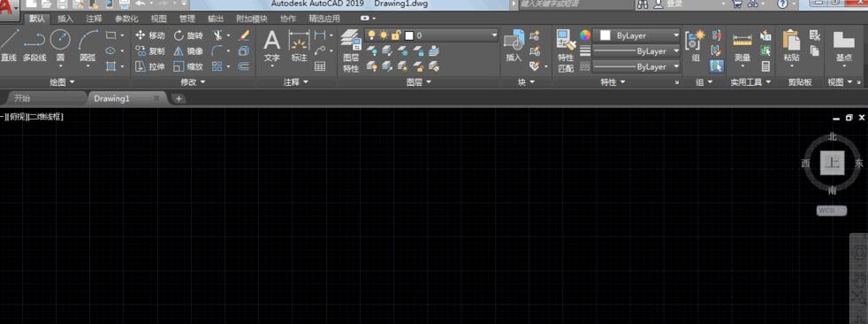The image size is (868, 324).
Task: Open the object color wheel swatch
Action: [585, 35]
